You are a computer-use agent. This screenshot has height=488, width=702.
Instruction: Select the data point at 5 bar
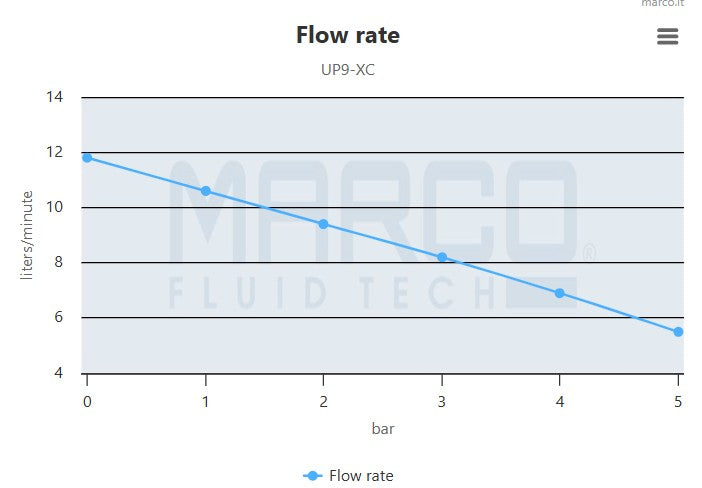(678, 332)
